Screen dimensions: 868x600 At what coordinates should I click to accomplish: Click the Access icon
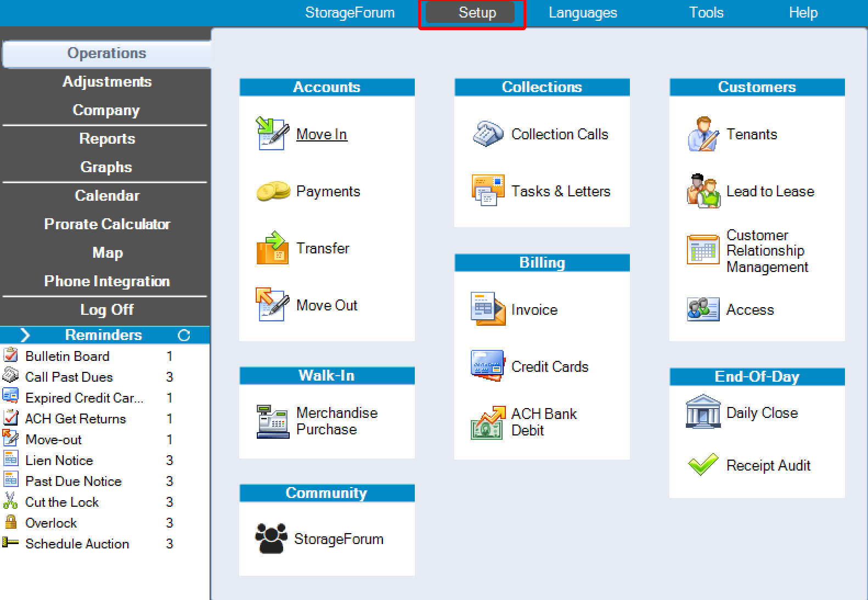pos(703,309)
